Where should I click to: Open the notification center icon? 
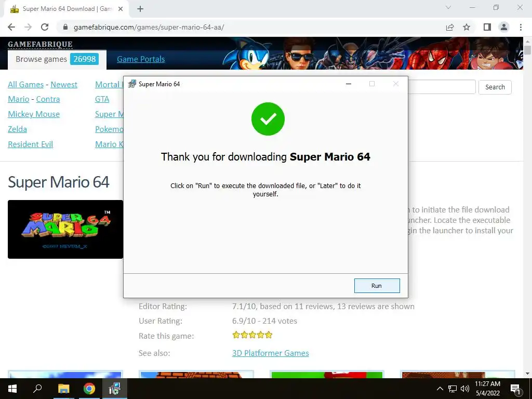coord(515,389)
